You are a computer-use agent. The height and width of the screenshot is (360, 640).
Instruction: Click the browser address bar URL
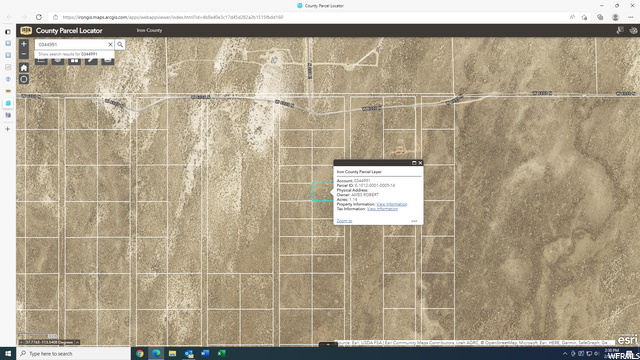pos(173,17)
